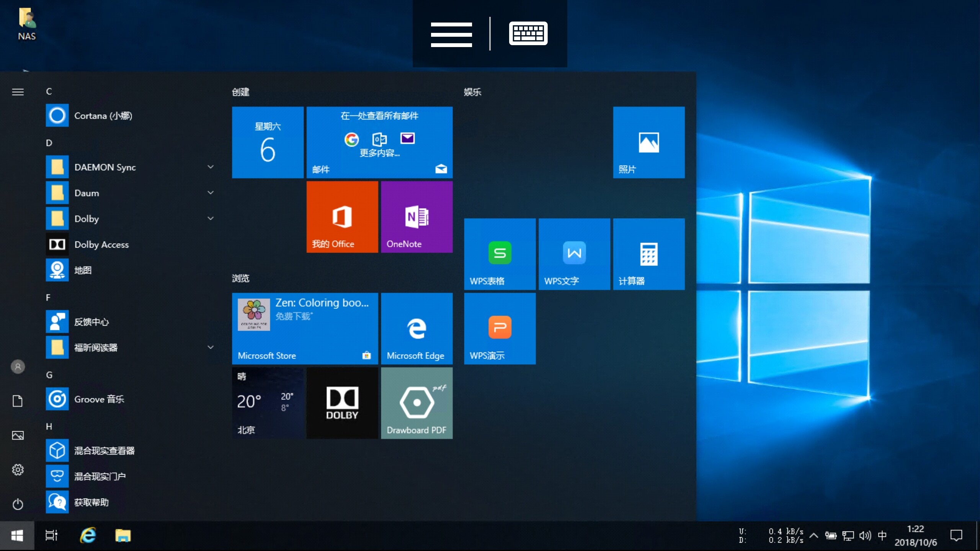Image resolution: width=980 pixels, height=551 pixels.
Task: Click the user account avatar in Start sidebar
Action: click(x=18, y=367)
